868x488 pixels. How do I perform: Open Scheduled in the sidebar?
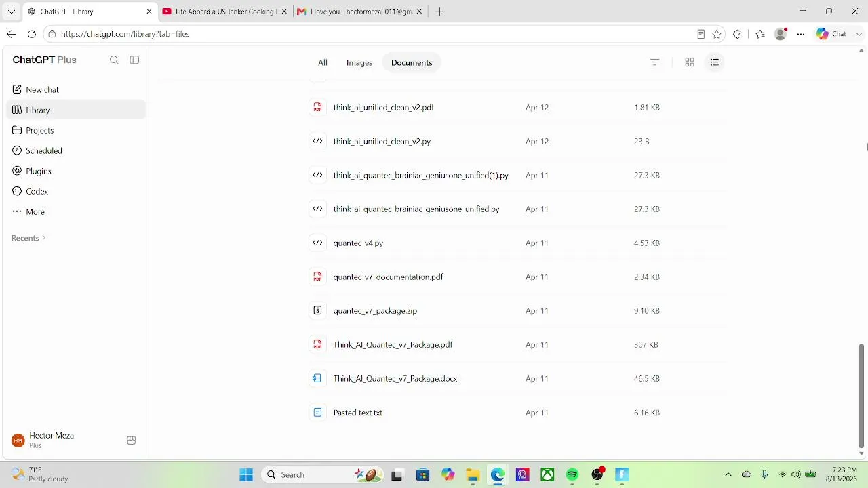pos(75,150)
